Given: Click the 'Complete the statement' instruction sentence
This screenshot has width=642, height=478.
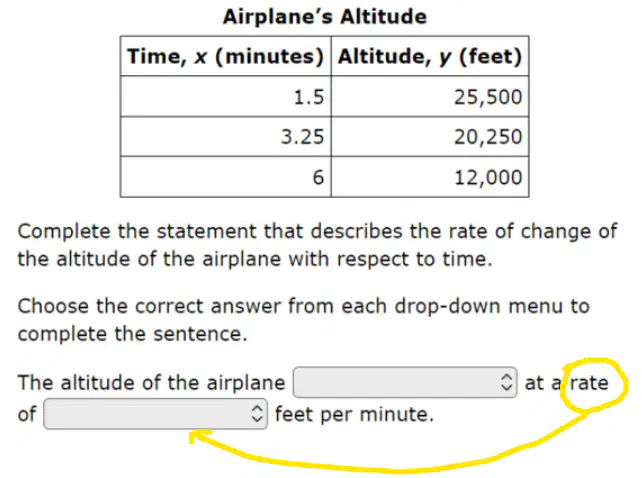Looking at the screenshot, I should coord(317,245).
